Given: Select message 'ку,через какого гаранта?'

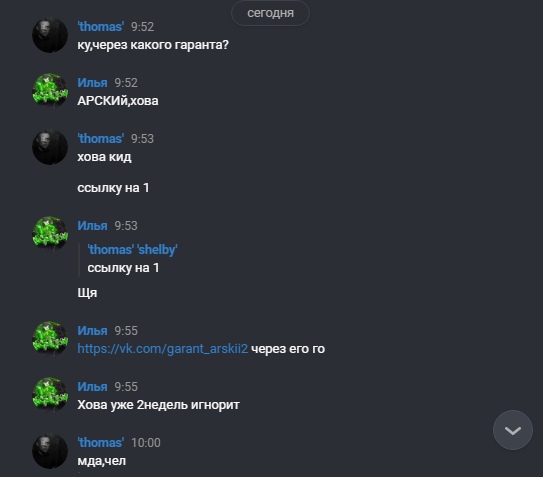Looking at the screenshot, I should point(153,45).
